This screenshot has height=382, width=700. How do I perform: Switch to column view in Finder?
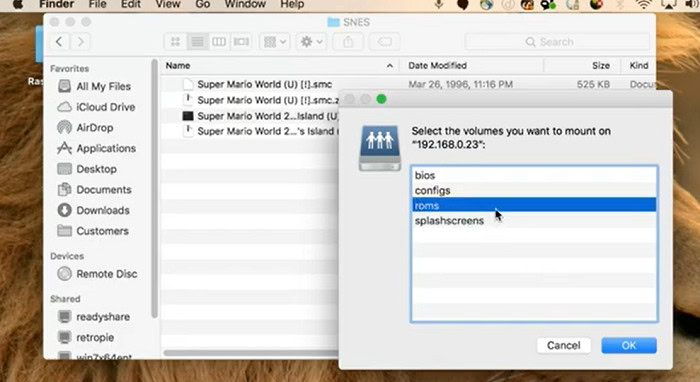pyautogui.click(x=219, y=42)
